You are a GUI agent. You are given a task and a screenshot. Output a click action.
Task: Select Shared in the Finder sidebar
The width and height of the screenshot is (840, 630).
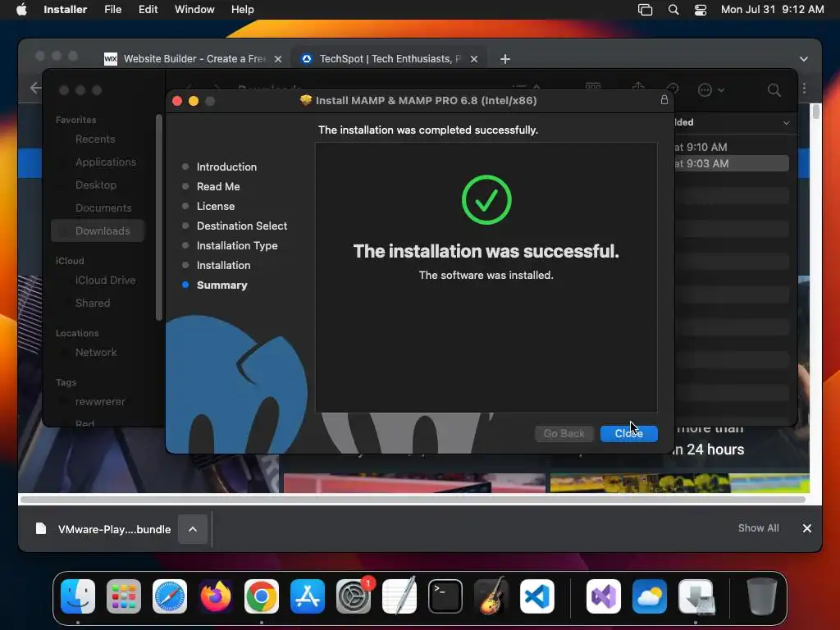coord(93,304)
